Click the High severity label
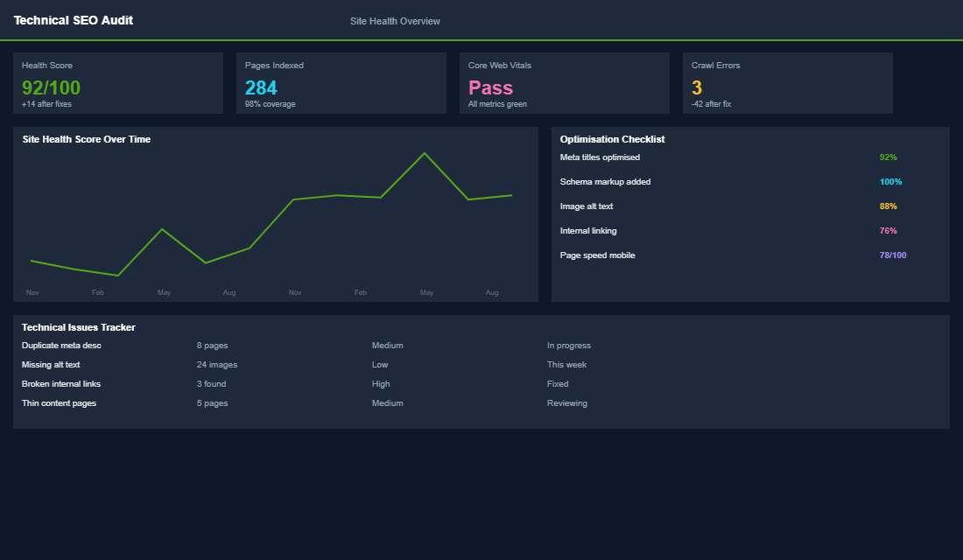Viewport: 963px width, 560px height. click(381, 384)
